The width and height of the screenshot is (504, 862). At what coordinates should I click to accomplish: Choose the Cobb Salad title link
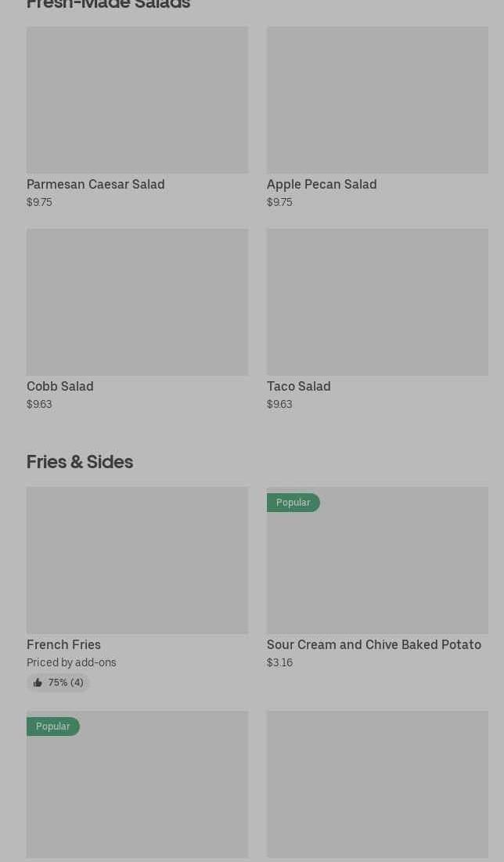coord(60,386)
